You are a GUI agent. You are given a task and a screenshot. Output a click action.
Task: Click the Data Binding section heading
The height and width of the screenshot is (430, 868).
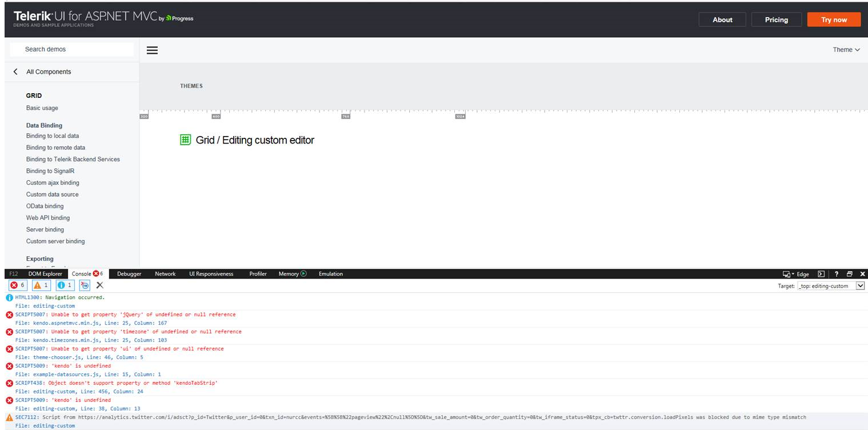(x=44, y=126)
